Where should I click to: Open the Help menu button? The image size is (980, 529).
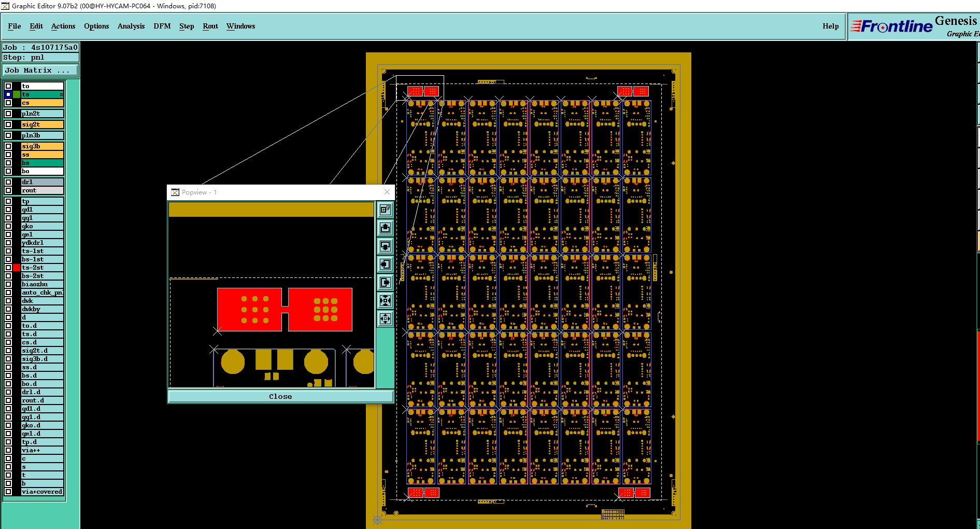click(x=830, y=26)
